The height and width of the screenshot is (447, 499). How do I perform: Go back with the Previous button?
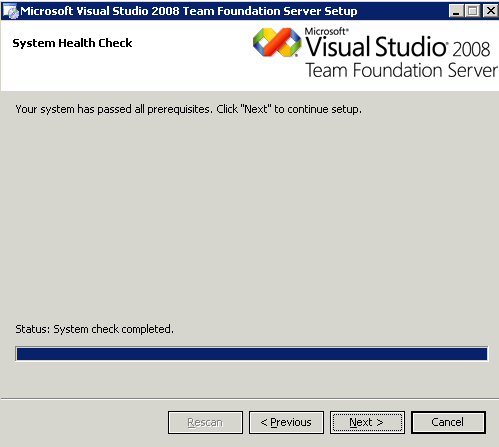[x=286, y=422]
